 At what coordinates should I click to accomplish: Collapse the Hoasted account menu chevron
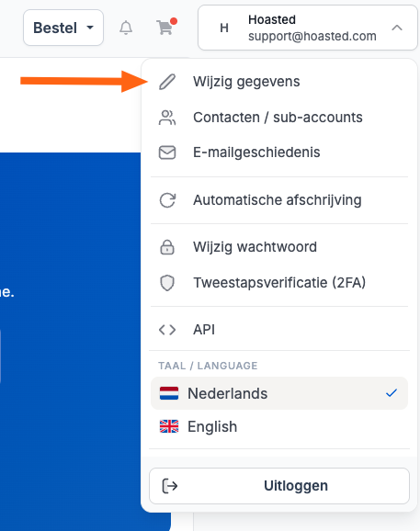point(397,28)
